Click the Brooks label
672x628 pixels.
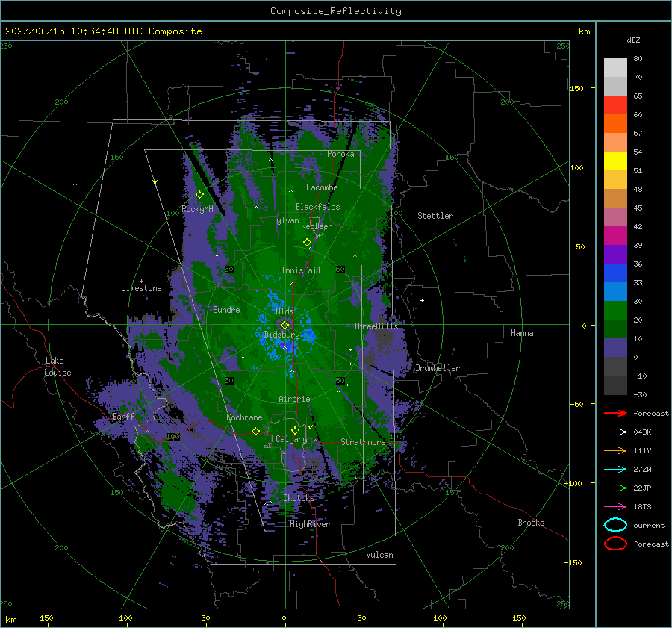pyautogui.click(x=531, y=523)
